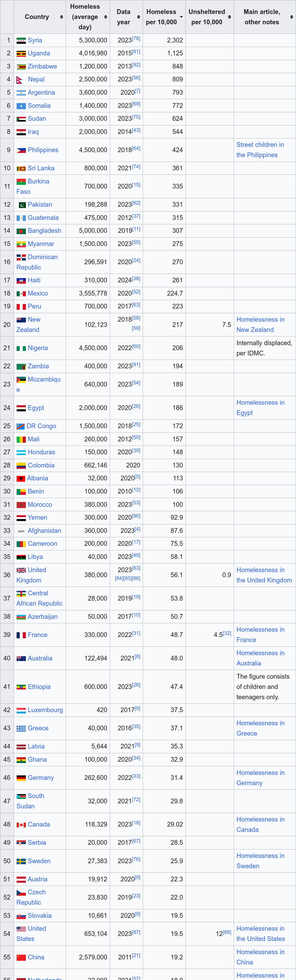The height and width of the screenshot is (980, 296).
Task: Open the Central African Republic link
Action: click(x=40, y=598)
